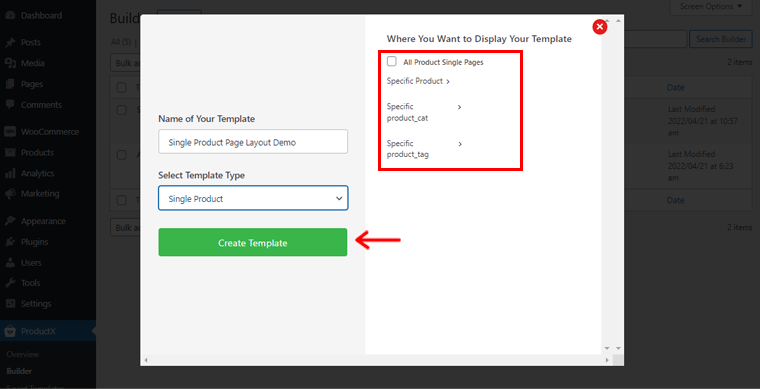760x389 pixels.
Task: Click the modal horizontal scrollbar right arrow
Action: click(x=607, y=360)
